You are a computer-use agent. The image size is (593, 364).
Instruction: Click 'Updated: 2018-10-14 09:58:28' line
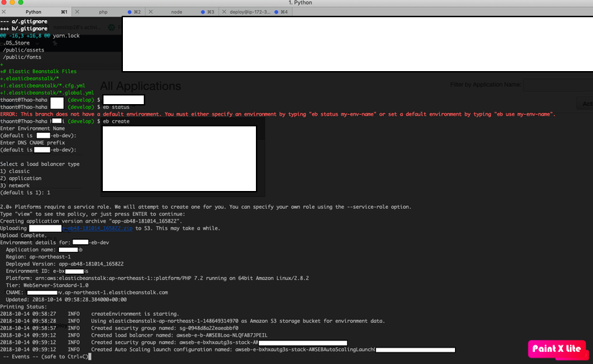coord(66,299)
